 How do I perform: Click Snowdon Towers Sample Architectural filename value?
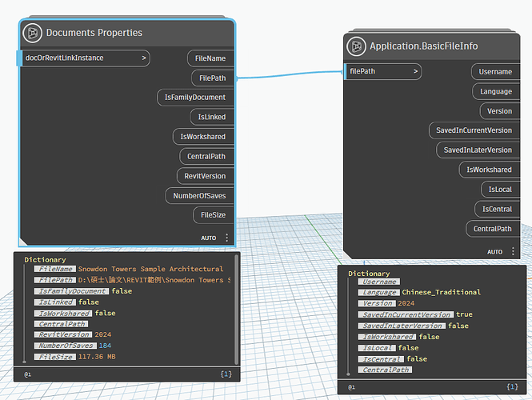[150, 269]
